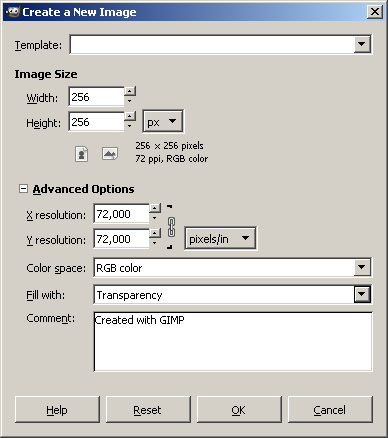388x438 pixels.
Task: Increase X resolution with up arrow
Action: pos(155,208)
